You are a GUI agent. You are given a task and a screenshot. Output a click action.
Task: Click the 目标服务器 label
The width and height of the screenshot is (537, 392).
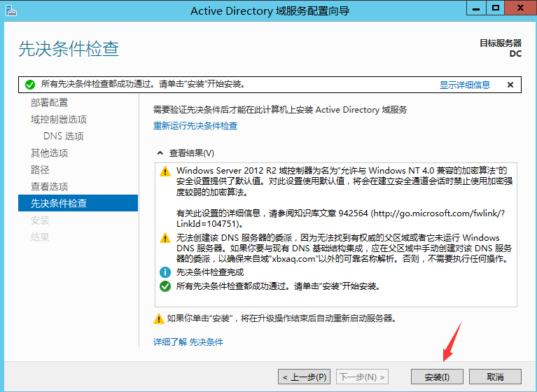point(501,43)
